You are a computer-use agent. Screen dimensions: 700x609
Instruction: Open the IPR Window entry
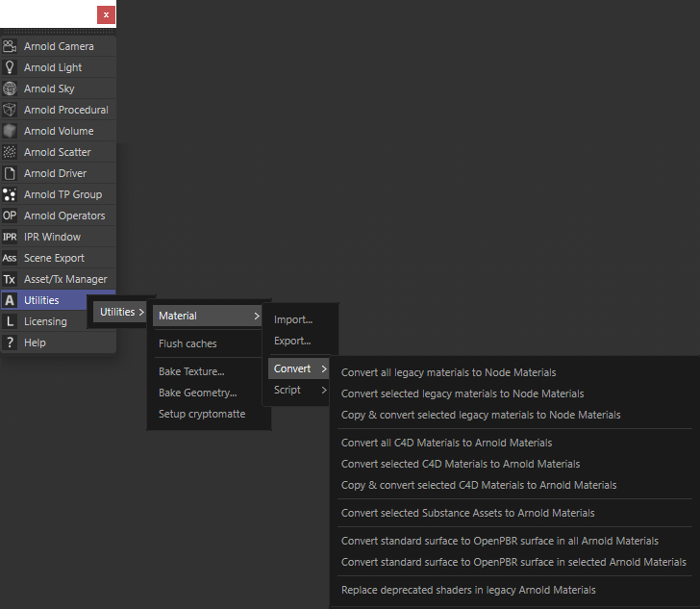click(59, 237)
